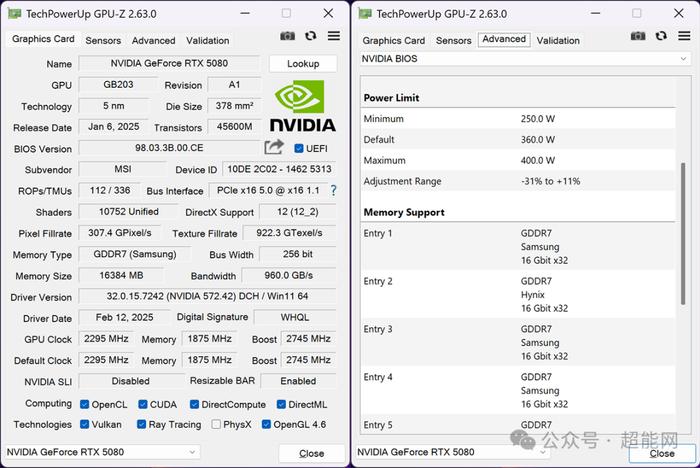Select Entry 1 memory support row
This screenshot has width=700, height=468.
(x=518, y=247)
